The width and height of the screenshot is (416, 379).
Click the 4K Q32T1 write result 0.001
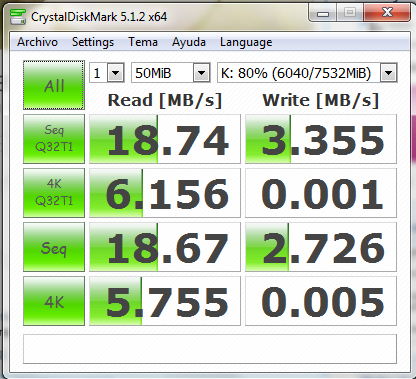point(321,193)
